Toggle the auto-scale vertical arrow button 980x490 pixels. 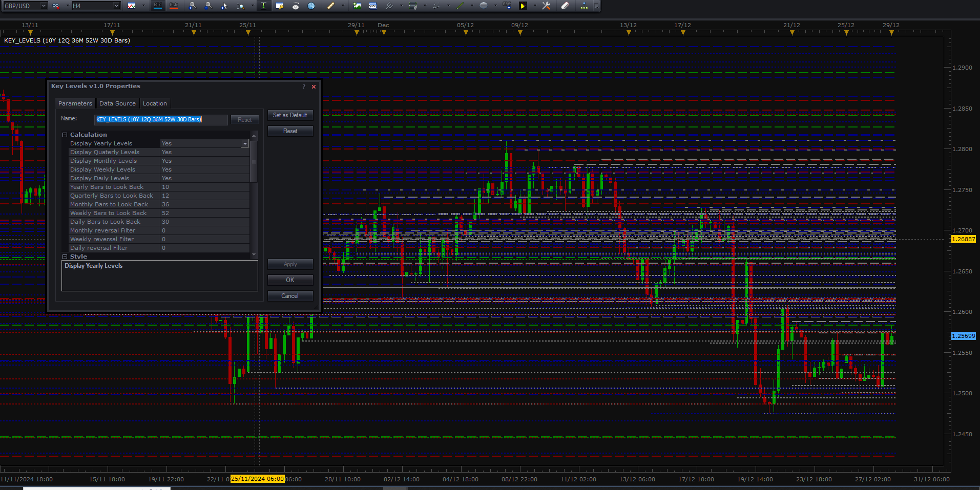263,6
